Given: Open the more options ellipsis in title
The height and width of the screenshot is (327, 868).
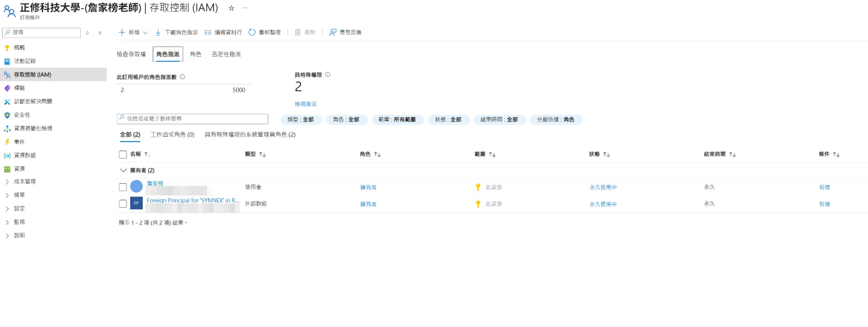Looking at the screenshot, I should (245, 8).
